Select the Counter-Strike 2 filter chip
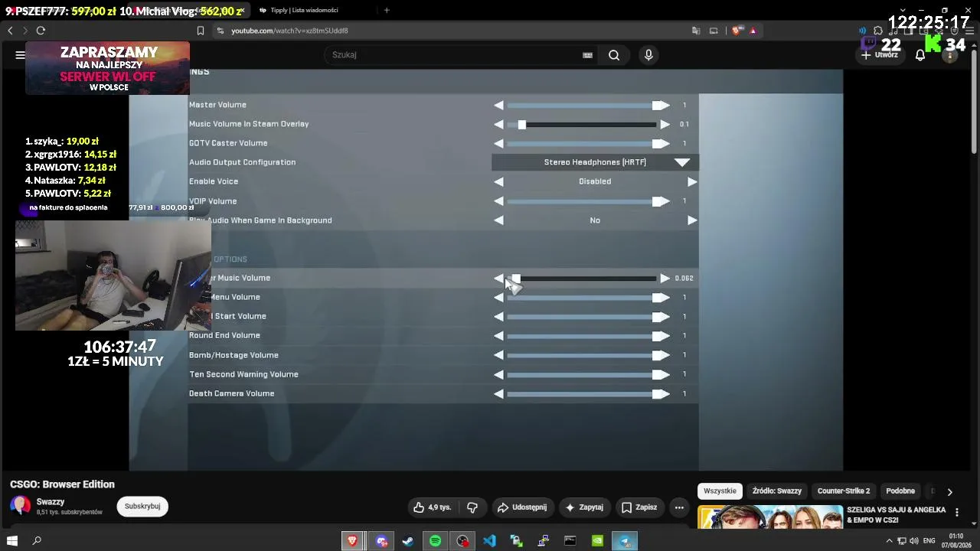Viewport: 980px width, 551px height. coord(844,491)
